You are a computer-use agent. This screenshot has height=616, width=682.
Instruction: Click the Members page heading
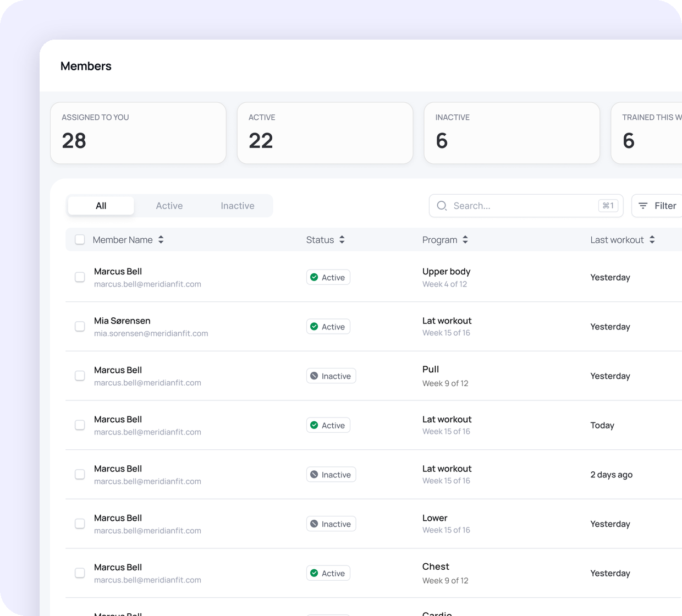pos(86,66)
